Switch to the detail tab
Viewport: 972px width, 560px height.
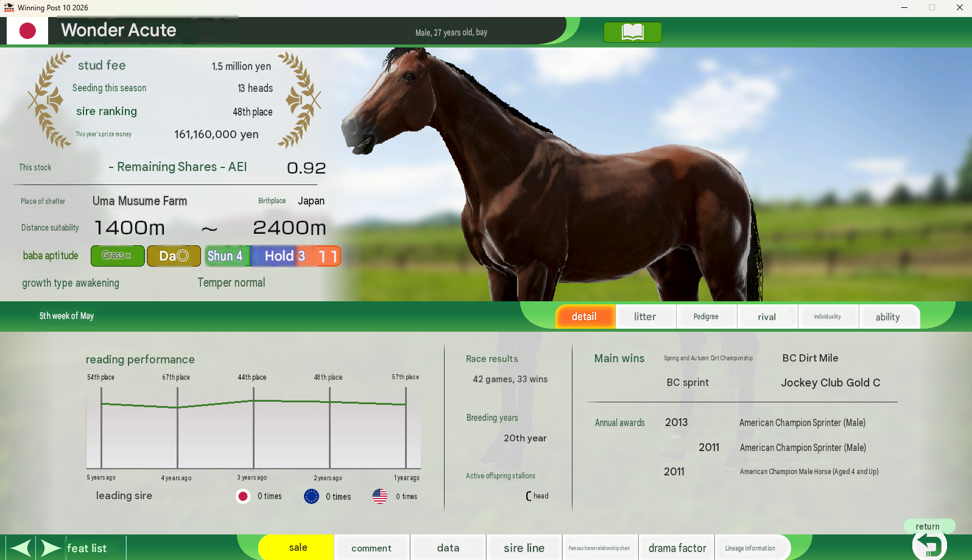pyautogui.click(x=584, y=317)
